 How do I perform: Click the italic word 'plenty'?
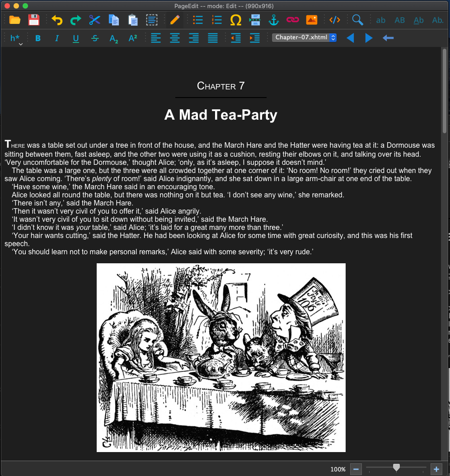102,179
